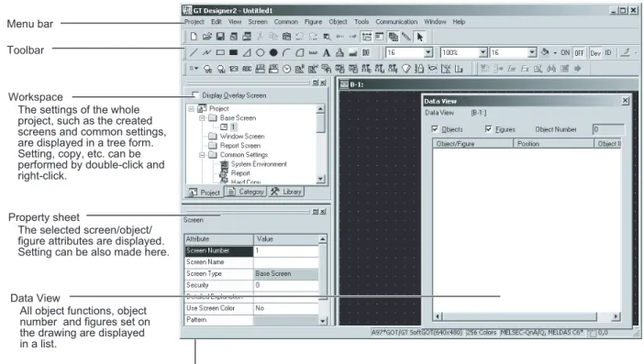
Task: Click the lamp display icon after the S dropdown
Action: [208, 69]
